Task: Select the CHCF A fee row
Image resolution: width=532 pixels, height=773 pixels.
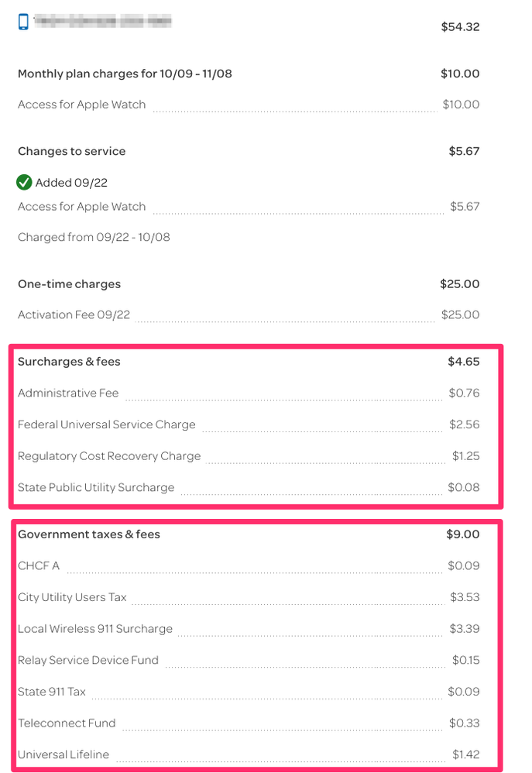Action: pyautogui.click(x=39, y=566)
